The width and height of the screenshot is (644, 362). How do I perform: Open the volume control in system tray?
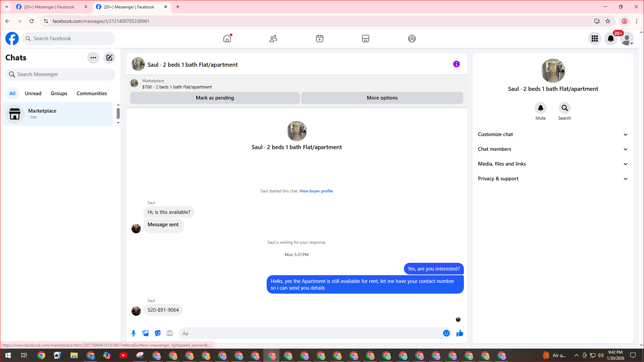tap(601, 355)
